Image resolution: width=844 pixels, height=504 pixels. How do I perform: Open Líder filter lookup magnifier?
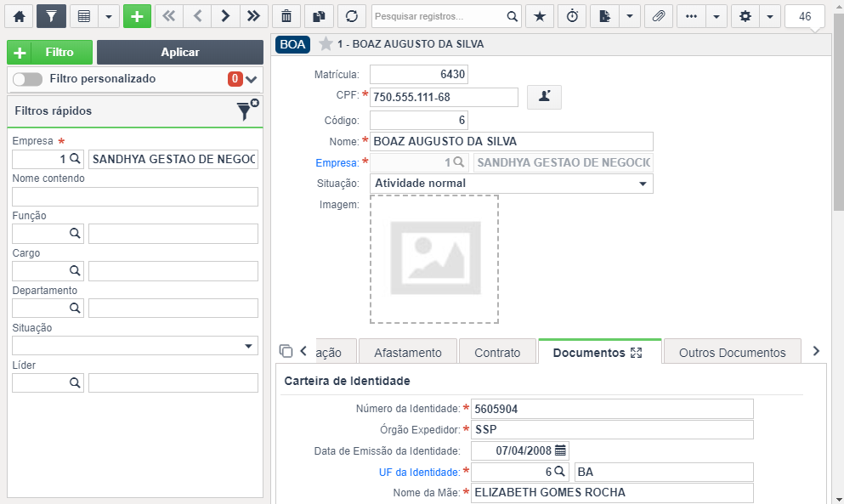click(x=75, y=382)
